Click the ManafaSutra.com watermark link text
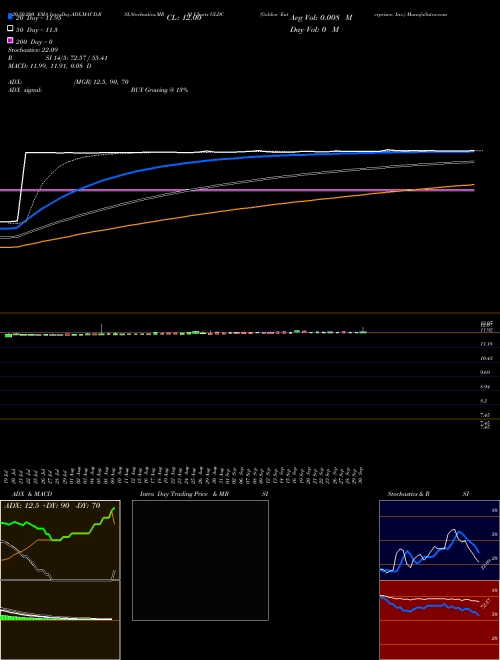This screenshot has height=660, width=500. [427, 14]
